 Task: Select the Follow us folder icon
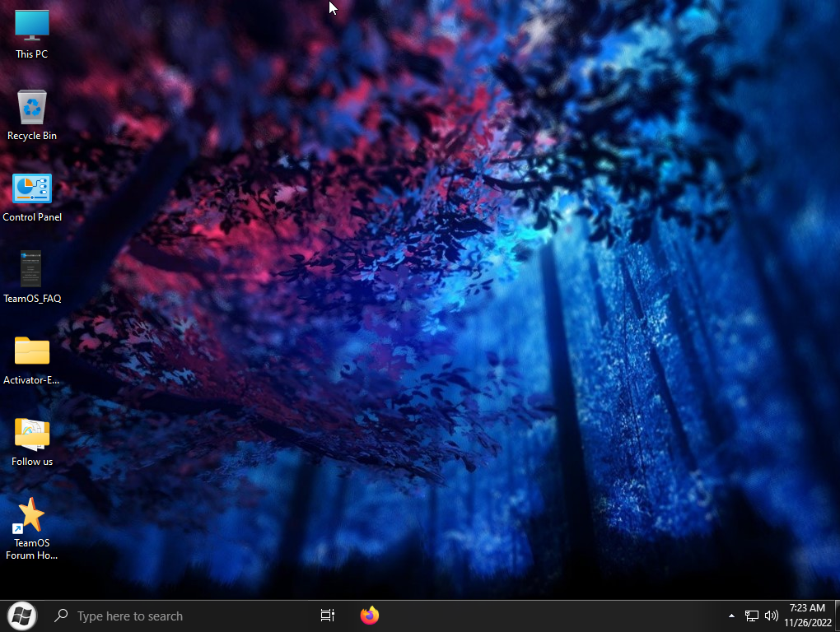[32, 433]
